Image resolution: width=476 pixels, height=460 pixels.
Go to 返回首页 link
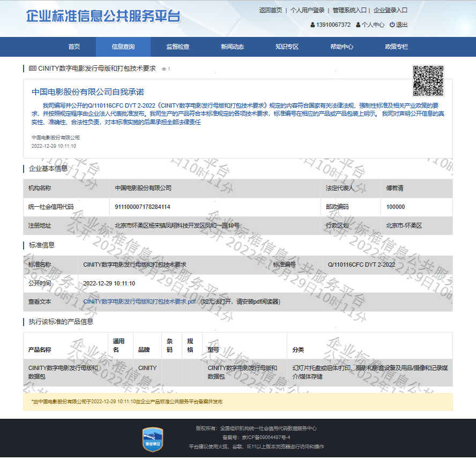(271, 10)
